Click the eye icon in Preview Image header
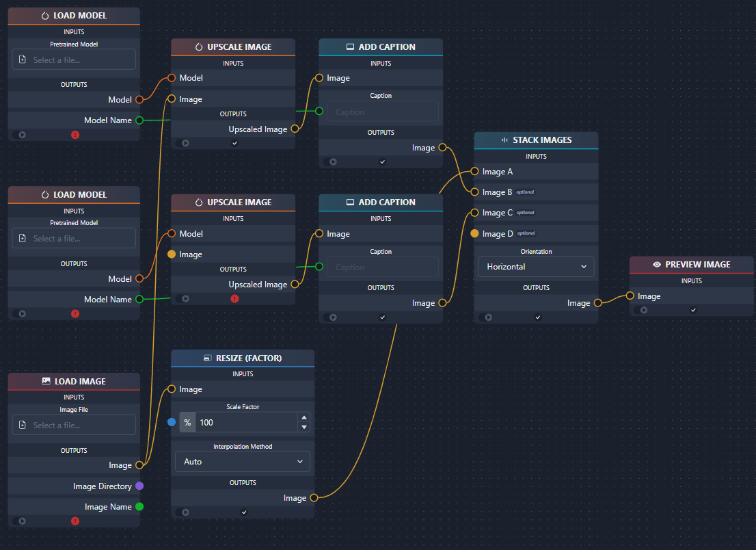The width and height of the screenshot is (756, 550). click(657, 265)
